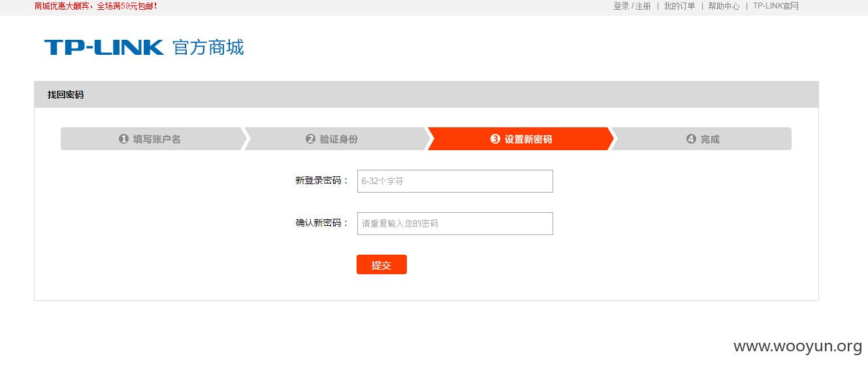This screenshot has height=365, width=868.
Task: Open the 登录 link
Action: point(621,6)
